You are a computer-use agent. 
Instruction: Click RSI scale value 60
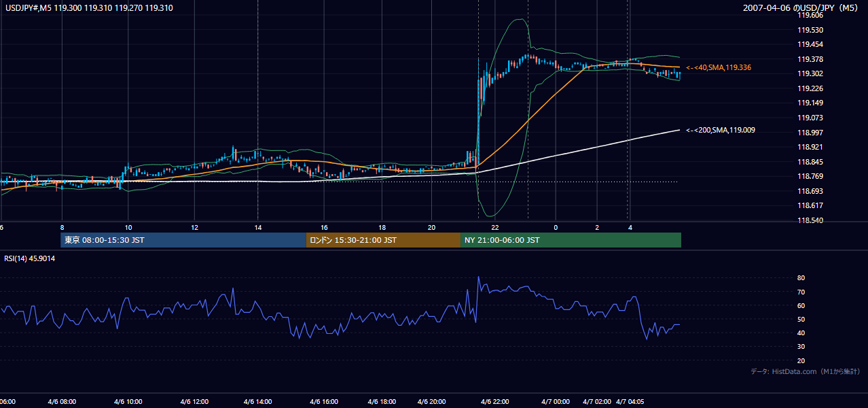point(801,305)
